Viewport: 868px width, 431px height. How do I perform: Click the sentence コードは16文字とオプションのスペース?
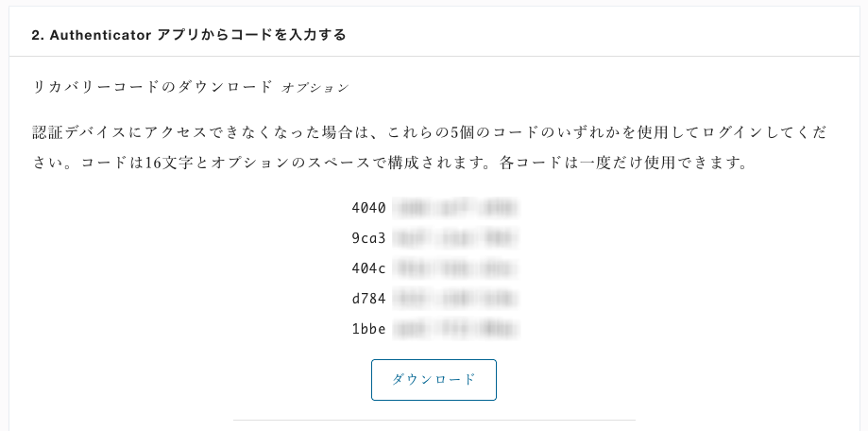point(263,163)
